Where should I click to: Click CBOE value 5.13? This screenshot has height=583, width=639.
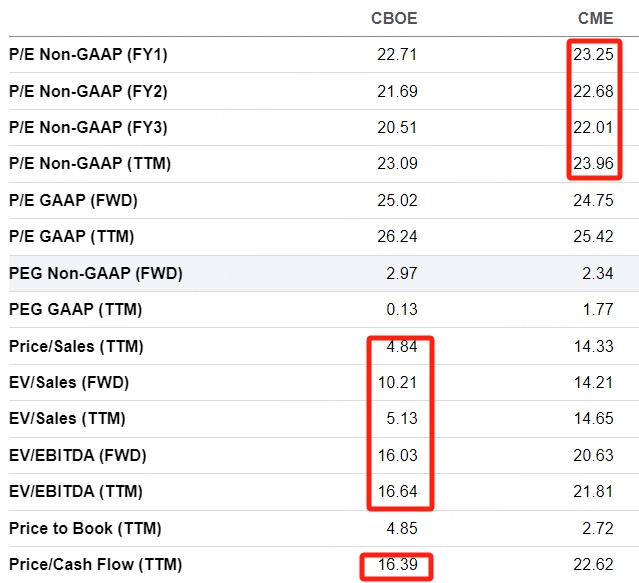click(402, 418)
